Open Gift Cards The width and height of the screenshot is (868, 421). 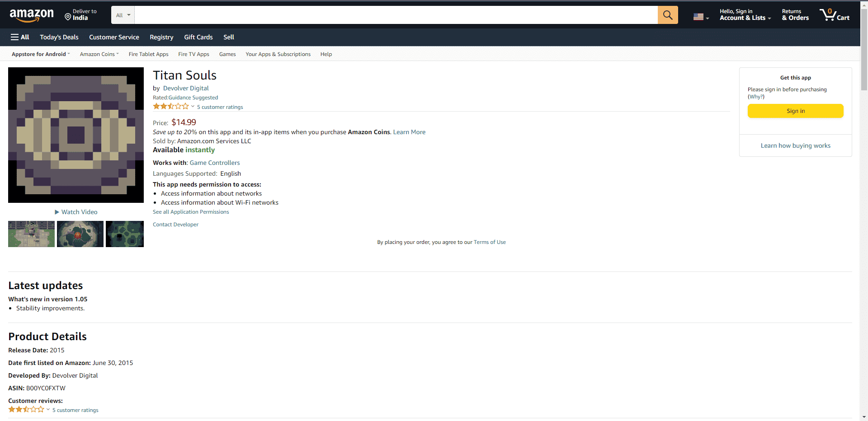point(198,37)
